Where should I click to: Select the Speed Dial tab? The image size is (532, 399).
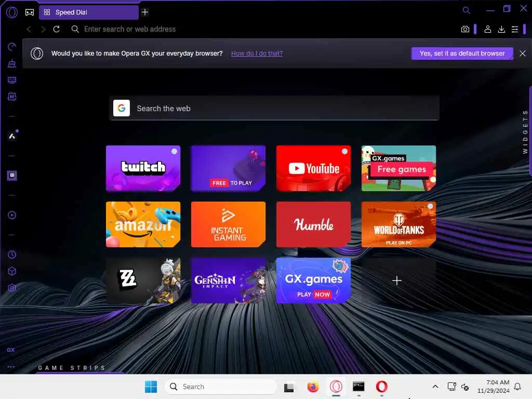89,12
